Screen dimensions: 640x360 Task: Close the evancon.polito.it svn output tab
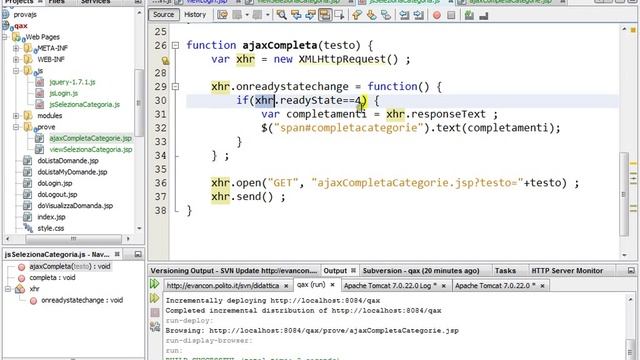286,286
